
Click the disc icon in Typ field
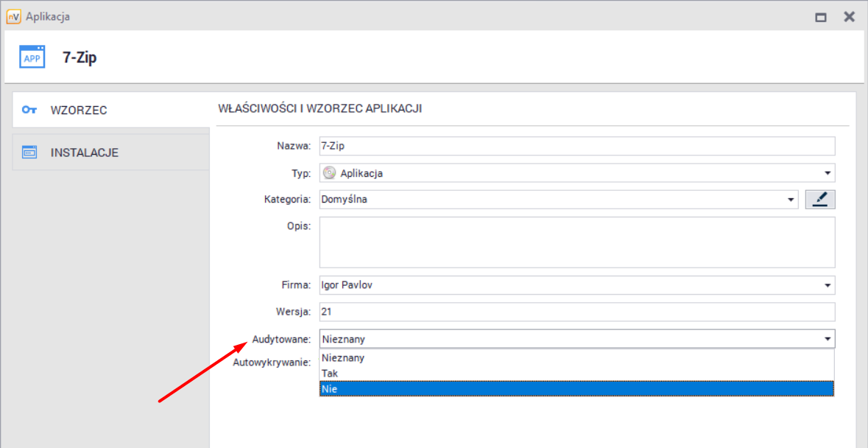[329, 174]
